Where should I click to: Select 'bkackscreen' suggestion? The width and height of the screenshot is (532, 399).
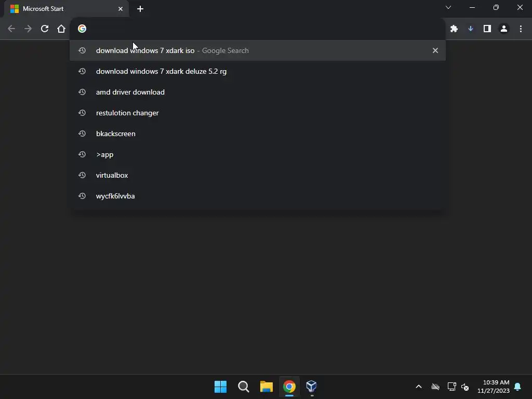258,134
